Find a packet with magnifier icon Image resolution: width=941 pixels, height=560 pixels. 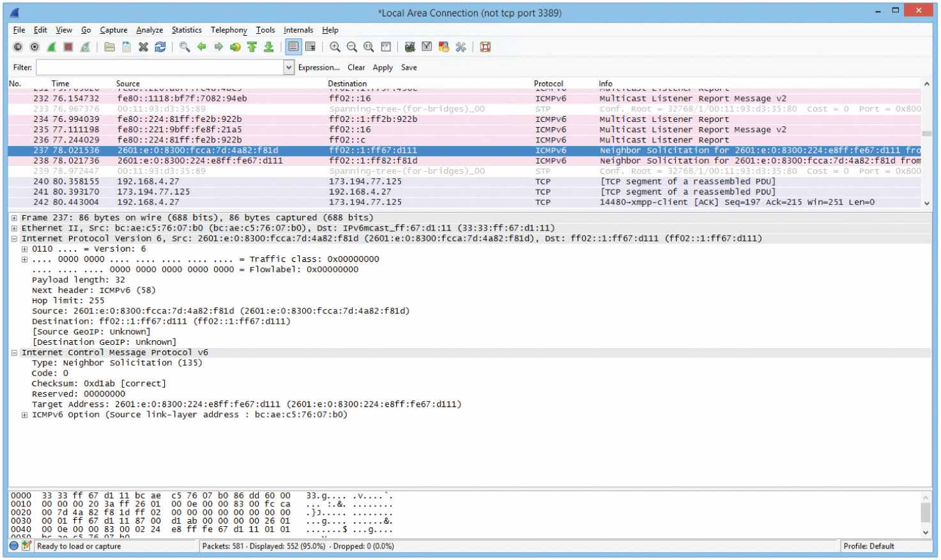pyautogui.click(x=185, y=47)
